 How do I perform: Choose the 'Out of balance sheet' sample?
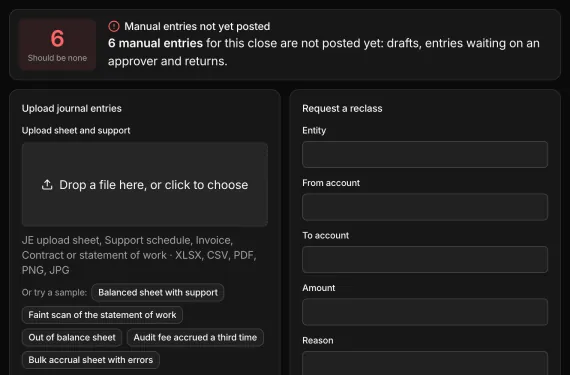click(72, 337)
